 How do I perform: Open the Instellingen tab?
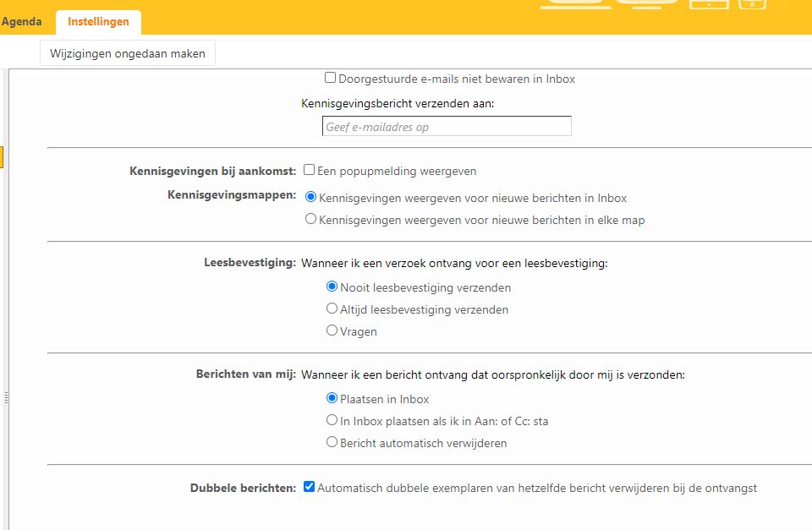coord(98,22)
